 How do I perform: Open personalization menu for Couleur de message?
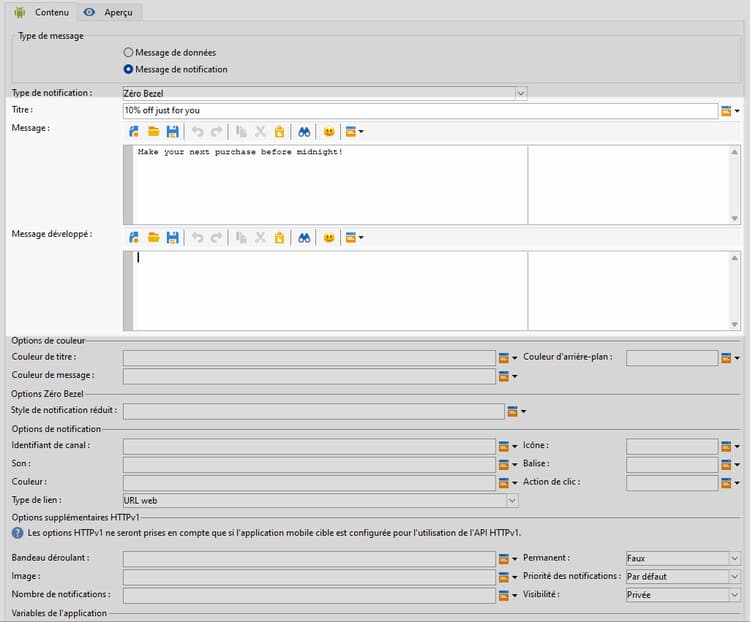point(507,376)
